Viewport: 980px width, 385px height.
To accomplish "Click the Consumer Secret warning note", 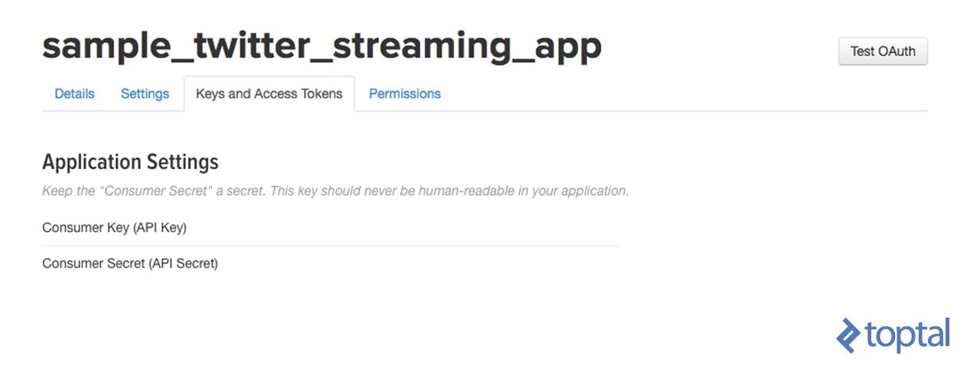I will click(335, 191).
